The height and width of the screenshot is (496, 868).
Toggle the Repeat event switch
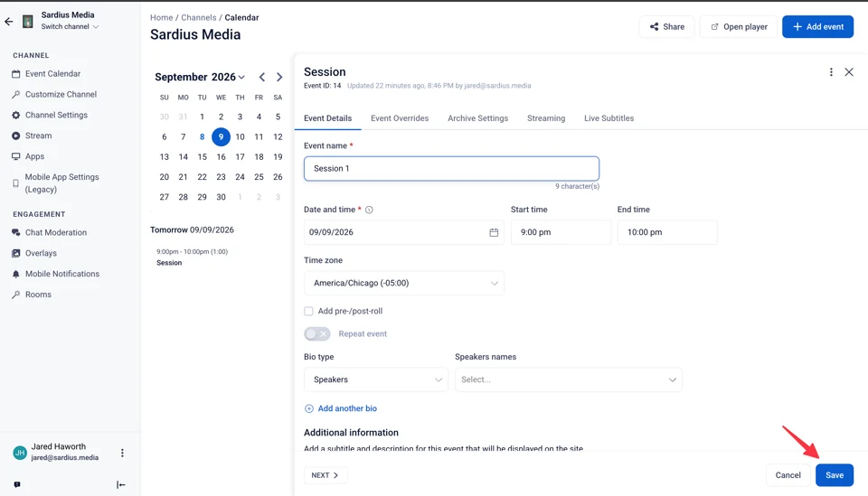pyautogui.click(x=317, y=334)
